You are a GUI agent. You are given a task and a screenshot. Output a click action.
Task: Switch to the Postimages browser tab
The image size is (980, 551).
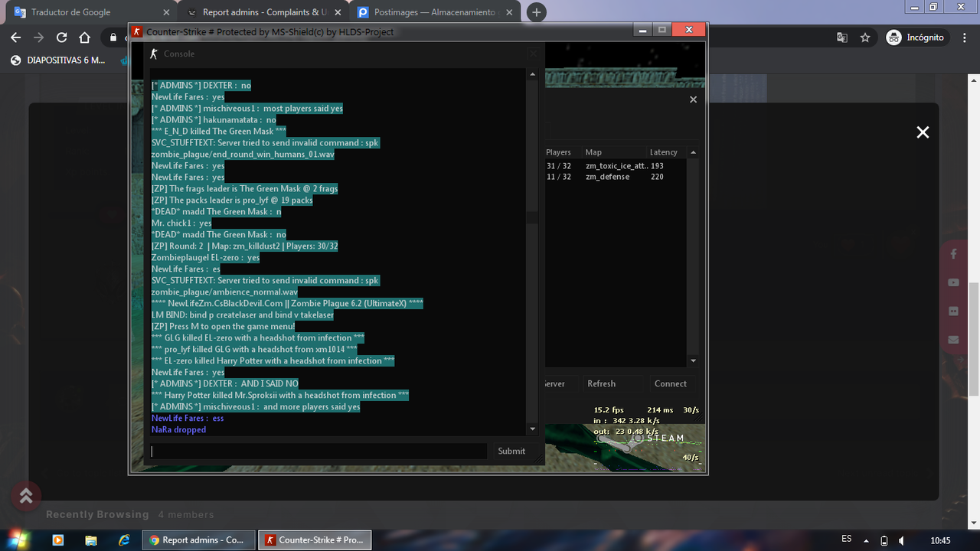point(436,12)
